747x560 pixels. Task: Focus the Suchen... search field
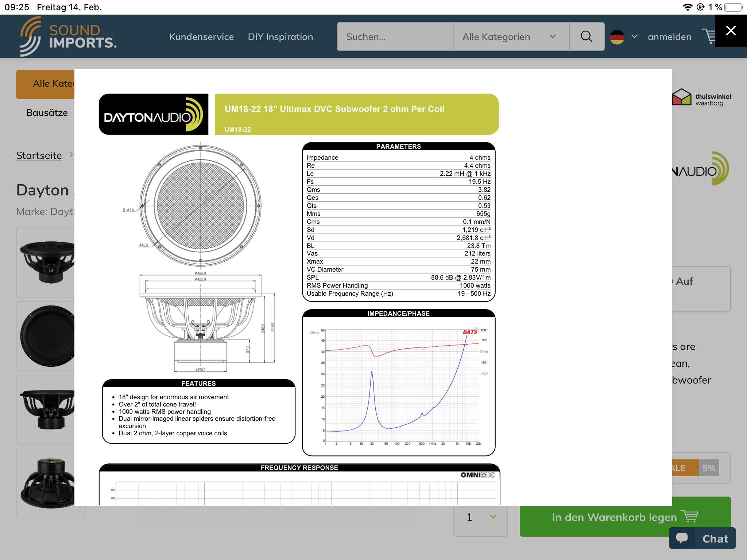395,36
